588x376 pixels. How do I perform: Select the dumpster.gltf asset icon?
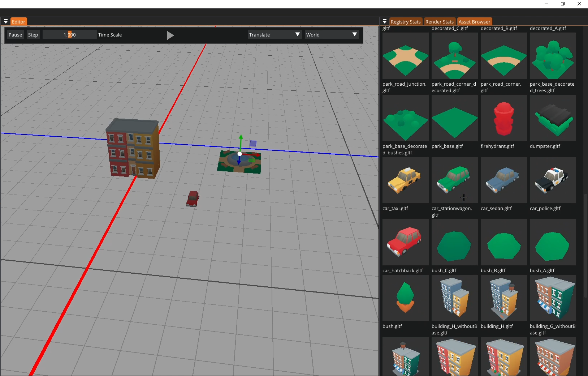(553, 118)
